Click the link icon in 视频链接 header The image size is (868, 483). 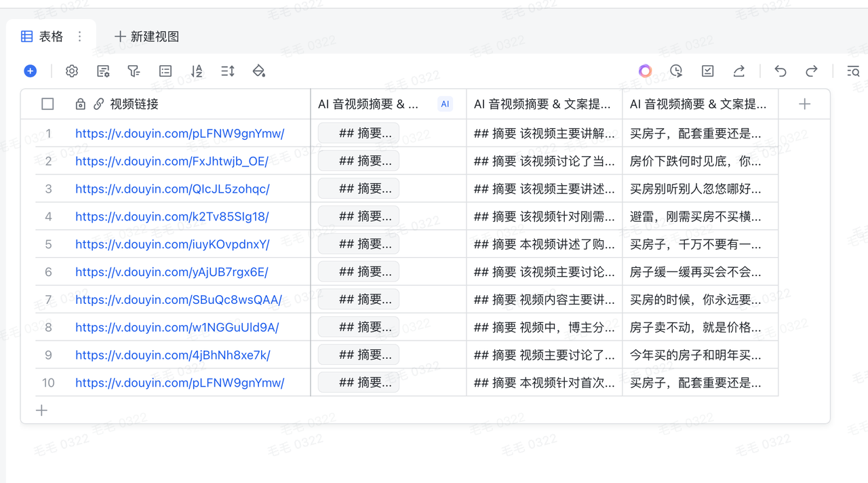[x=99, y=104]
